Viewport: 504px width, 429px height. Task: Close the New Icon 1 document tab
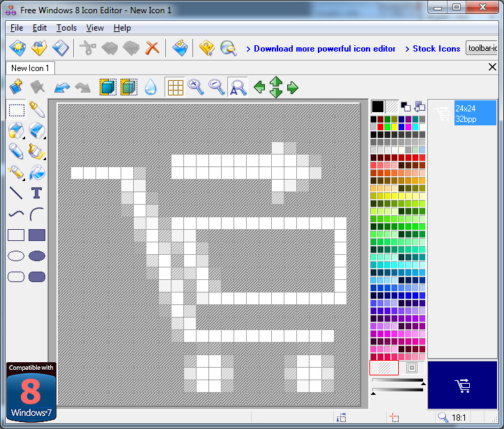pyautogui.click(x=492, y=67)
